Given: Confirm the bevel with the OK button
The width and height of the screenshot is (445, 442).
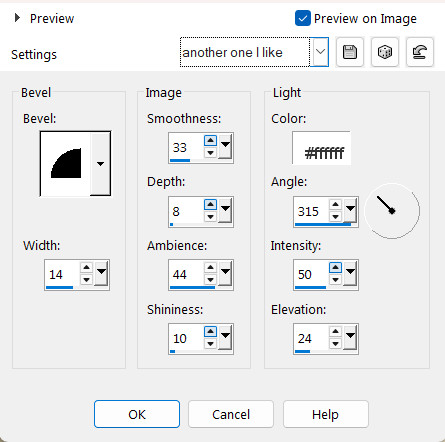Looking at the screenshot, I should pos(137,414).
